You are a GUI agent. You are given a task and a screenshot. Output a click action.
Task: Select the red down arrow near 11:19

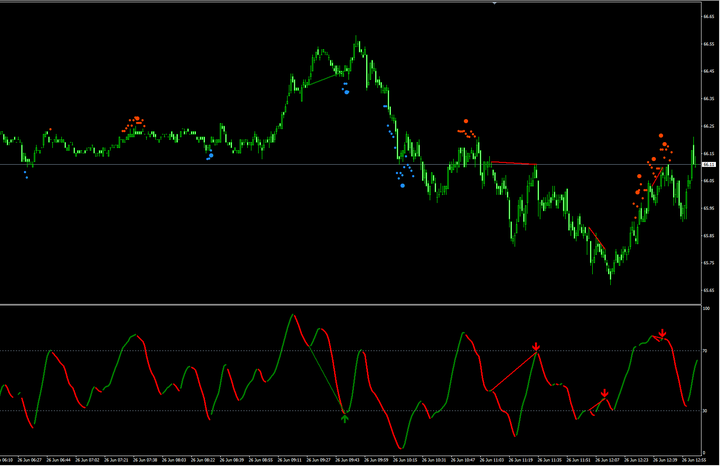tap(537, 347)
